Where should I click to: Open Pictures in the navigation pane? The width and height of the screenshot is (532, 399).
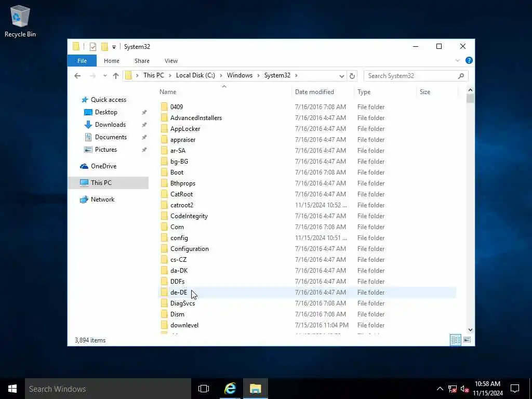(x=100, y=150)
